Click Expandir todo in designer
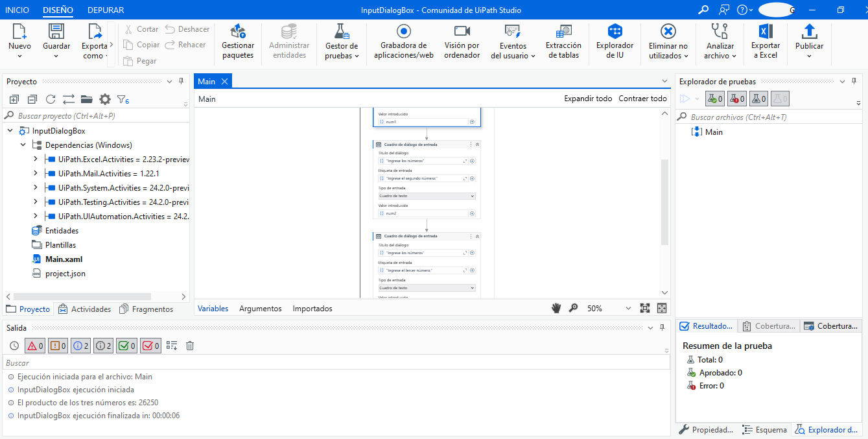 tap(588, 99)
